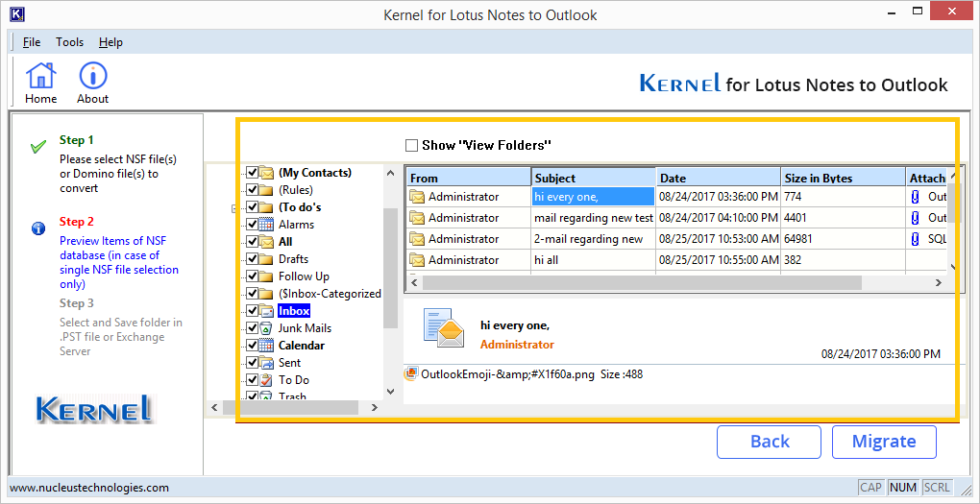Click the Rules folder icon
Viewport: 980px width, 504px height.
click(267, 190)
